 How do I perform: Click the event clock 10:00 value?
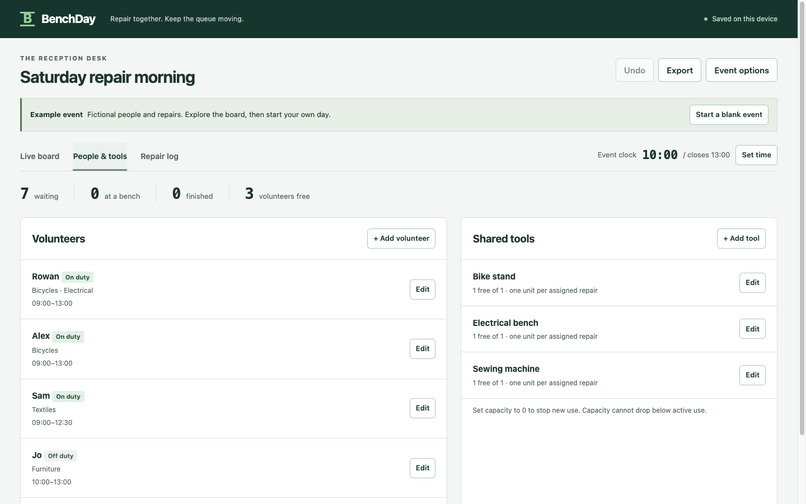(x=660, y=155)
